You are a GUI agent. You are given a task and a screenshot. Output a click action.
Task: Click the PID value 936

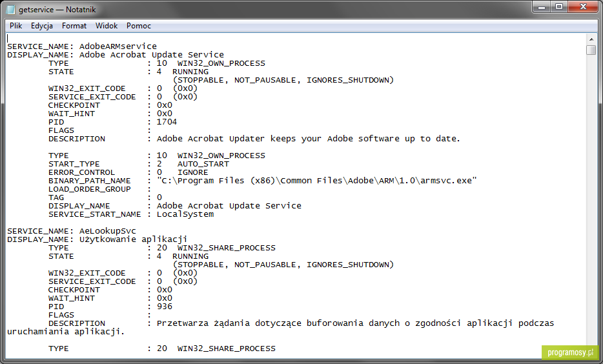coord(164,307)
